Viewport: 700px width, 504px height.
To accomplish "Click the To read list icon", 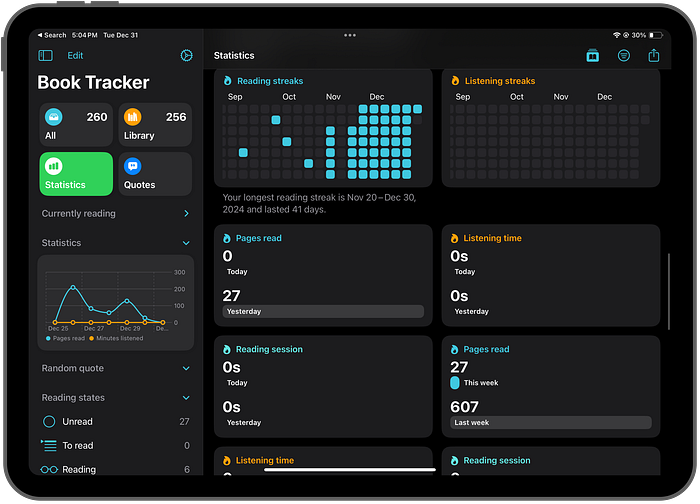I will coord(49,446).
